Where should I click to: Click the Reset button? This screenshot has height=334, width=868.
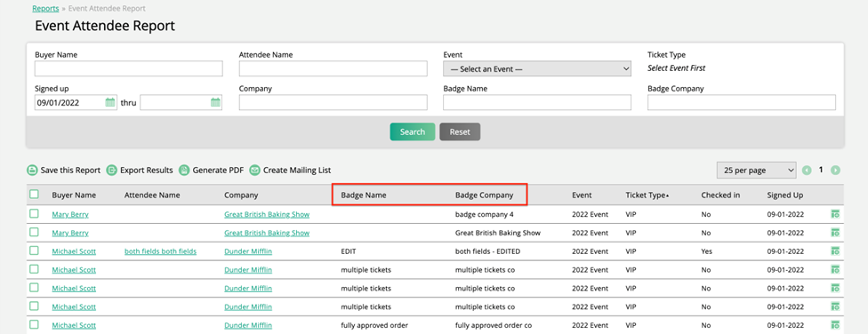[460, 131]
